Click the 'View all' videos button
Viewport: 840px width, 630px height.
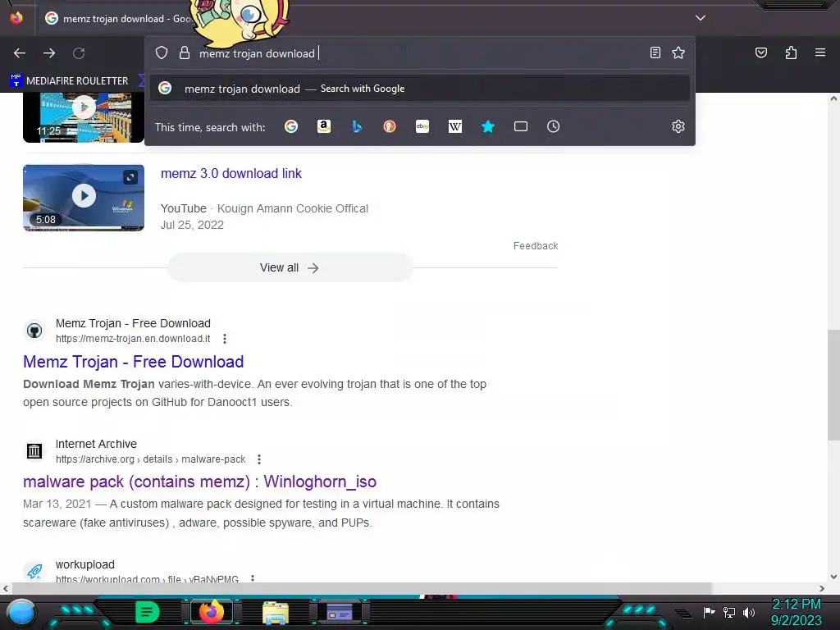[290, 268]
